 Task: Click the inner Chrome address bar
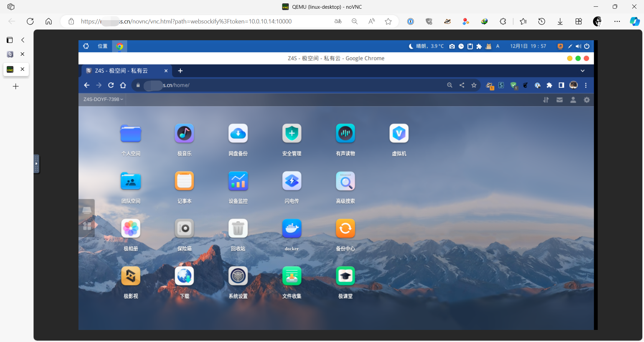[288, 85]
